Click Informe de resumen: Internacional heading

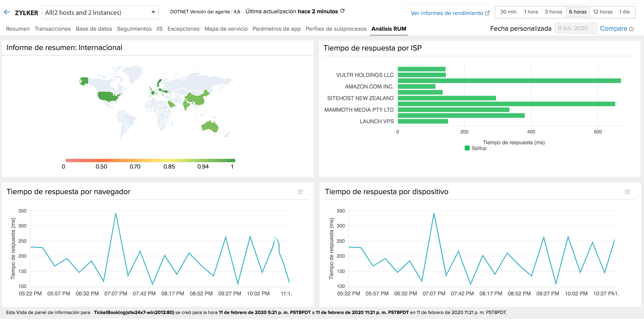[x=64, y=47]
